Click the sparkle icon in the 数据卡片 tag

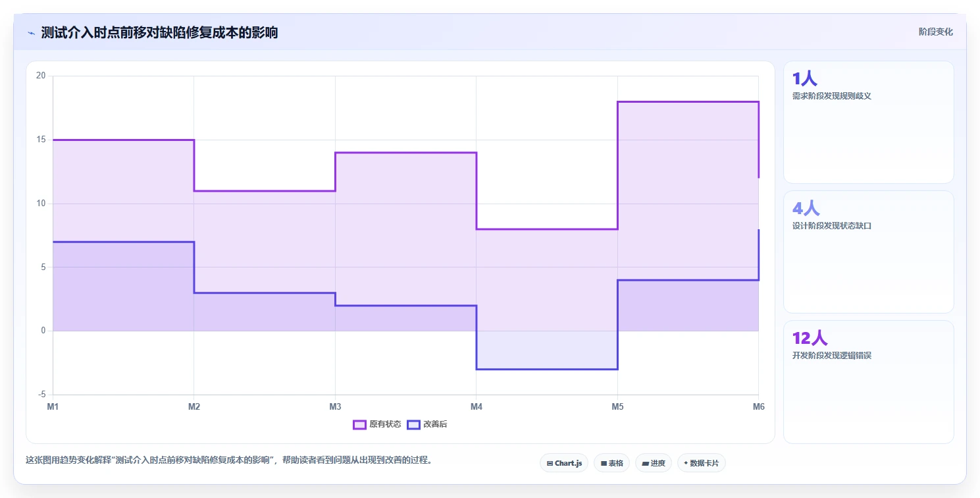[x=686, y=463]
